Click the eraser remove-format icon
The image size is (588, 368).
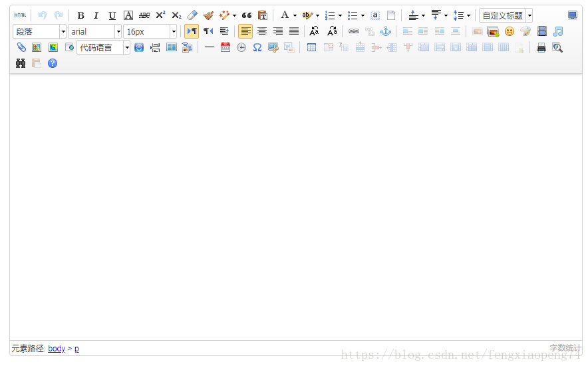coord(192,15)
